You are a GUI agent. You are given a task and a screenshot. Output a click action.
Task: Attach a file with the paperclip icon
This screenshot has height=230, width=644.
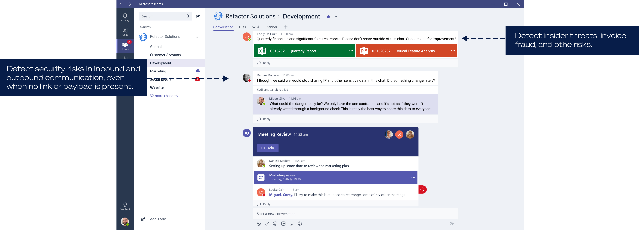point(267,224)
